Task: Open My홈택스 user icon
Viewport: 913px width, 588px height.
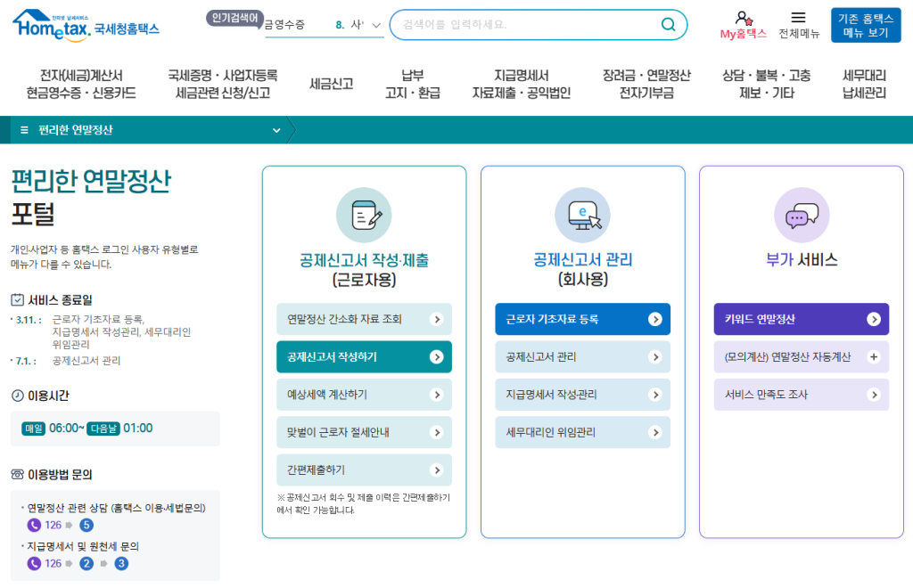Action: click(743, 18)
